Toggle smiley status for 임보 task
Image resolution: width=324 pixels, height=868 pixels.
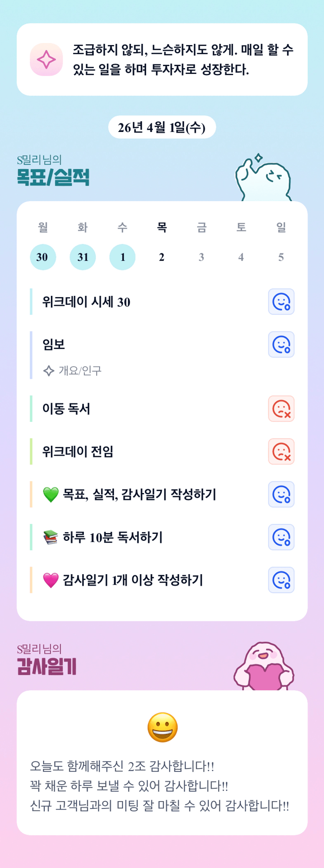(x=281, y=344)
